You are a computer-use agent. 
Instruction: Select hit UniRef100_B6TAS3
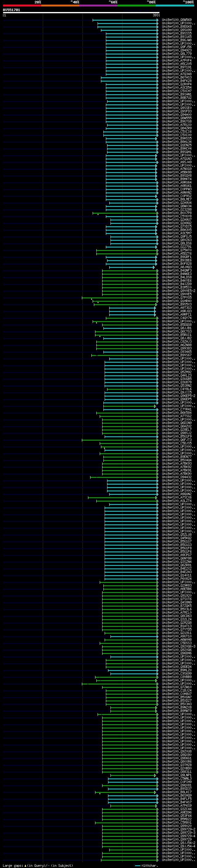[177, 78]
